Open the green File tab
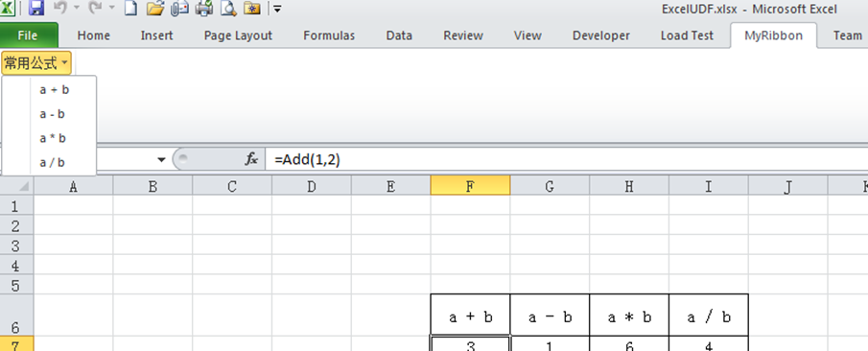The image size is (868, 351). pyautogui.click(x=28, y=35)
